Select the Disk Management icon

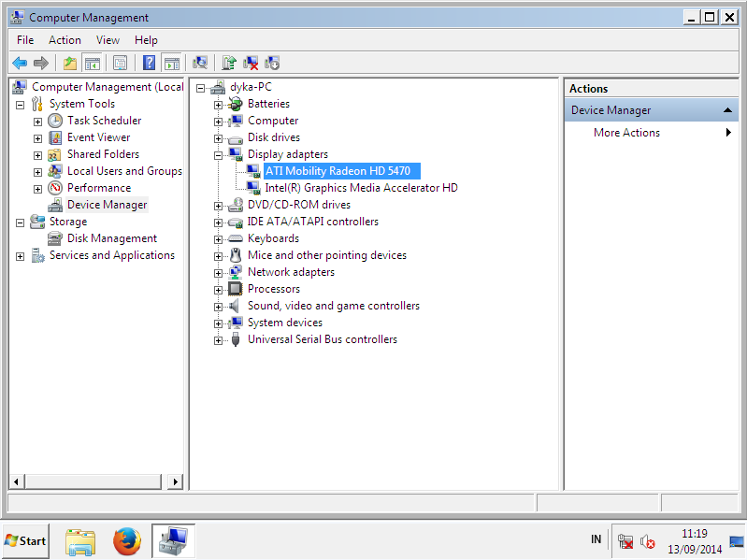[x=55, y=238]
